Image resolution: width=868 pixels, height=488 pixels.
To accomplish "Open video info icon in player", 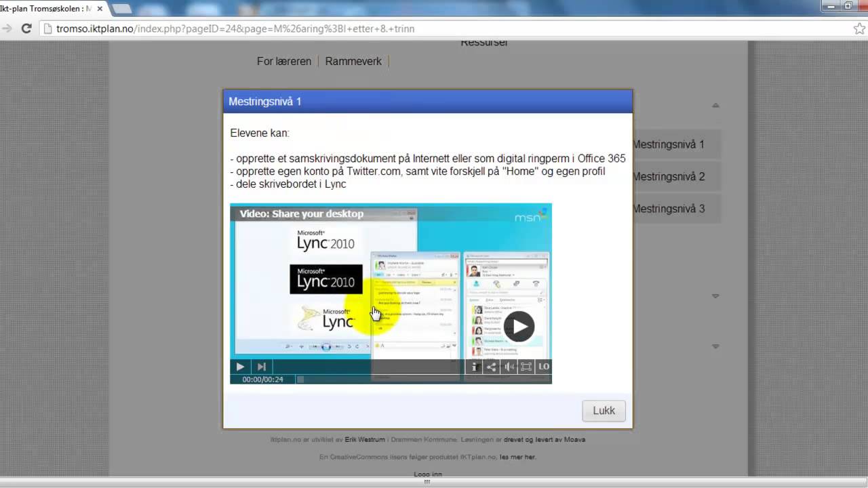I will click(475, 367).
